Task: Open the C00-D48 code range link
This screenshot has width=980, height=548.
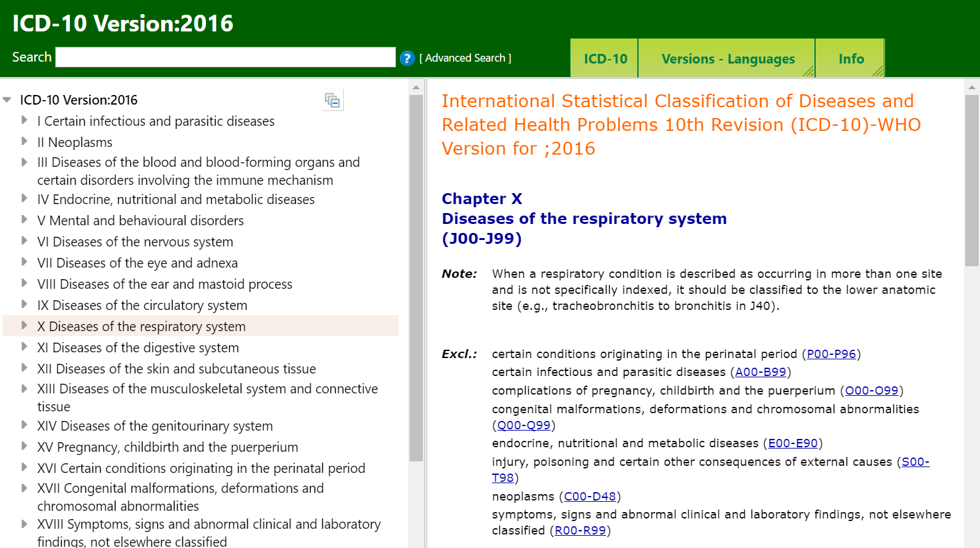Action: coord(590,497)
